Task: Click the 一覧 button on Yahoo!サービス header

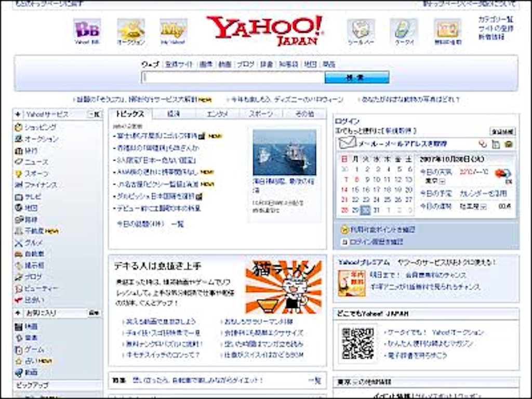Action: 94,114
